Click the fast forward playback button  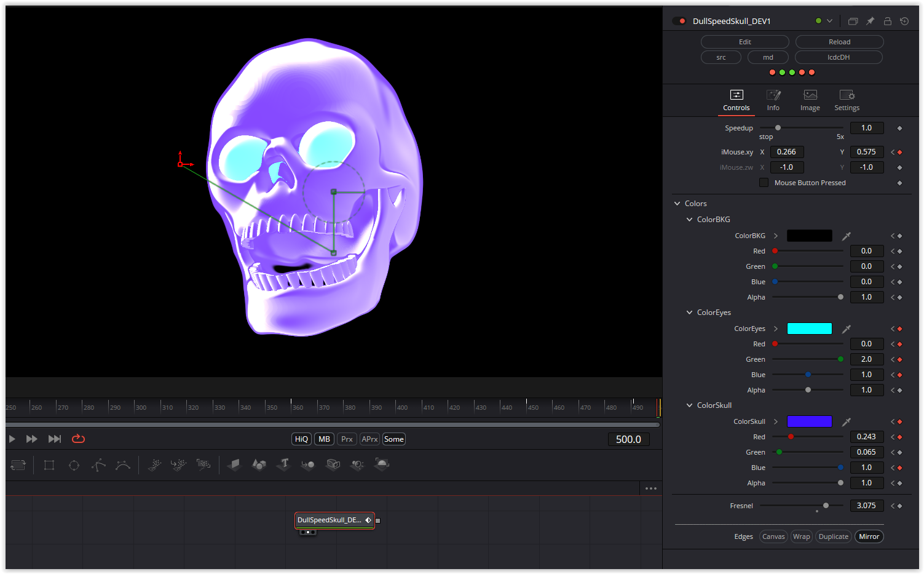tap(32, 439)
